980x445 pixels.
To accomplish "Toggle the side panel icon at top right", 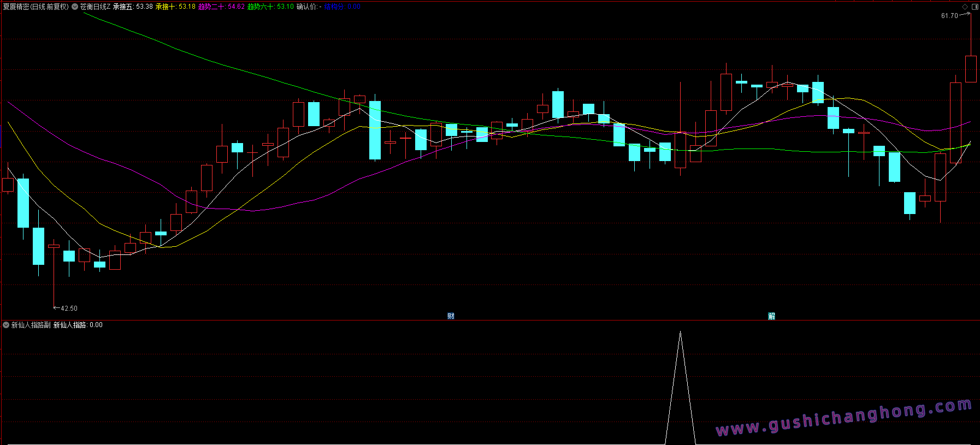I will click(x=975, y=7).
